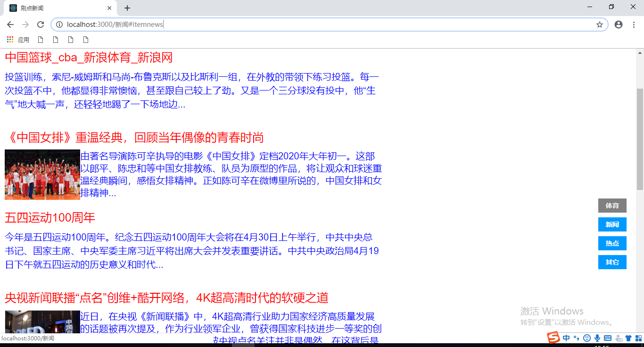Open the Sogou soft keyboard icon
This screenshot has width=644, height=347.
coord(608,338)
